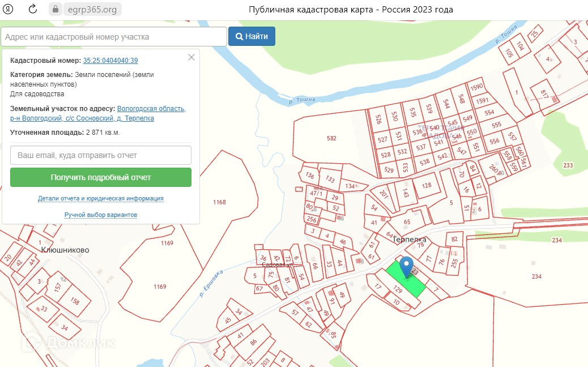
Task: Close the cadastral info panel
Action: [x=191, y=57]
